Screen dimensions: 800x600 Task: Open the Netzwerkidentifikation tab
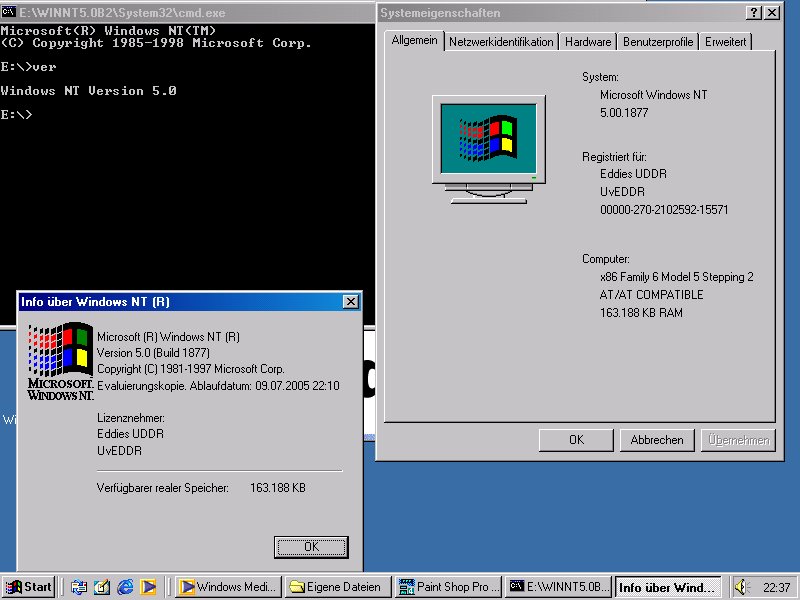(x=500, y=42)
